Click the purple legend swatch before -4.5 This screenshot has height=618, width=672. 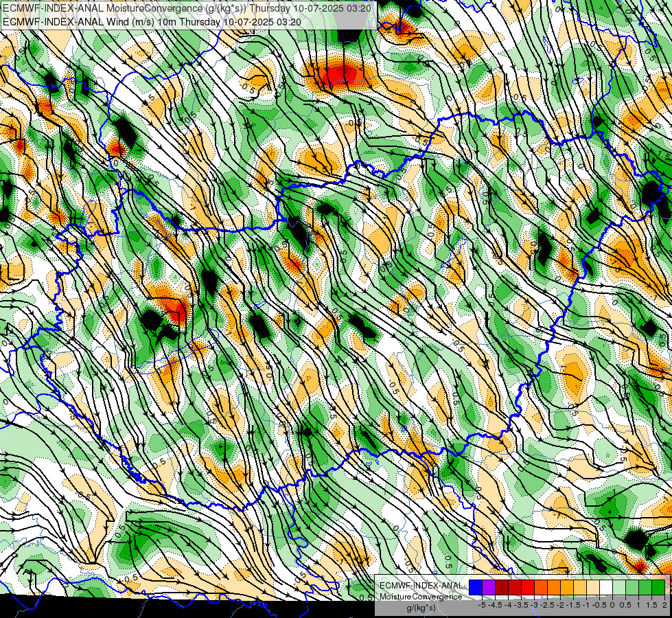(x=489, y=587)
